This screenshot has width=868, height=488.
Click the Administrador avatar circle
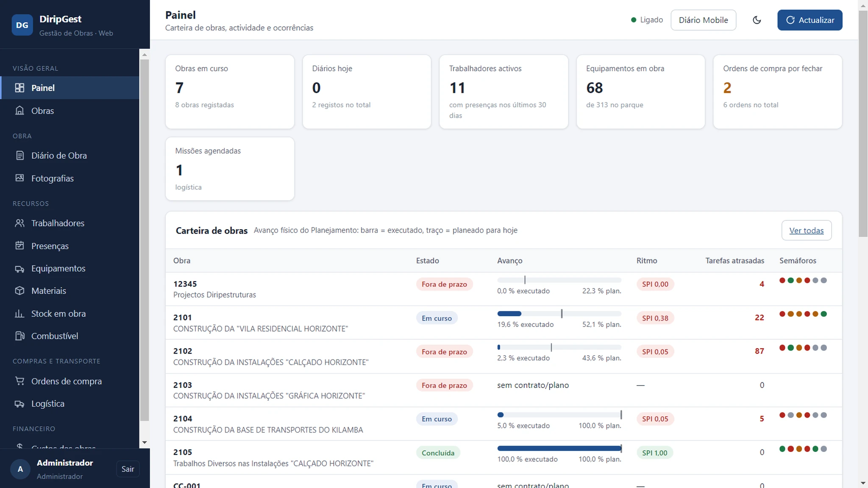[20, 469]
